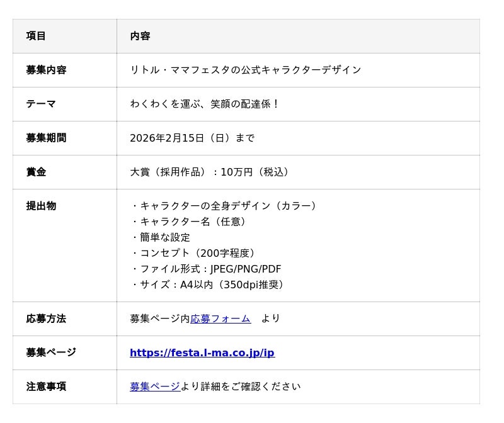Click the ファイル形式：JPEG/PNG/PDF line
The height and width of the screenshot is (423, 504).
(207, 269)
